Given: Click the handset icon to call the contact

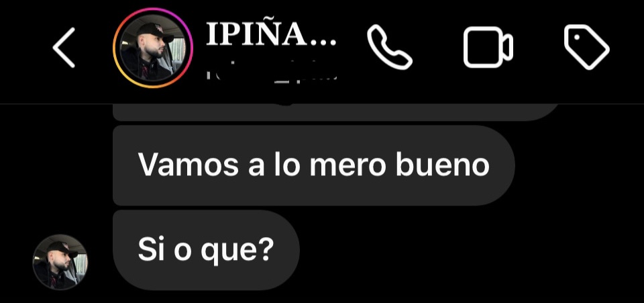Looking at the screenshot, I should (x=389, y=47).
